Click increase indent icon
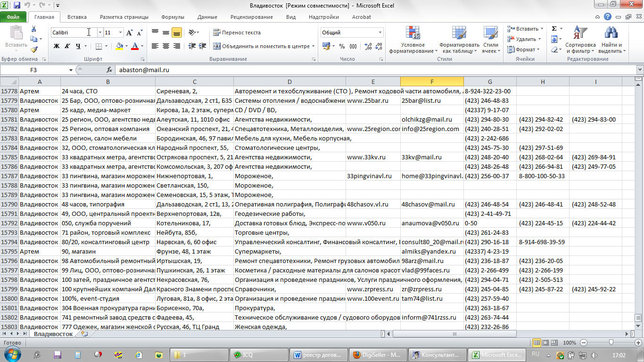This screenshot has height=362, width=644. pyautogui.click(x=203, y=46)
